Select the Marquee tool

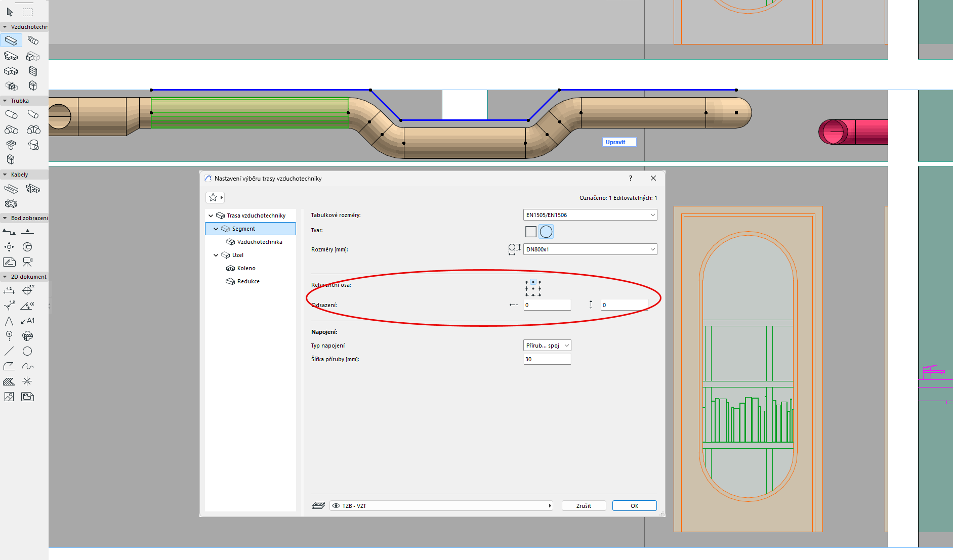(x=28, y=12)
